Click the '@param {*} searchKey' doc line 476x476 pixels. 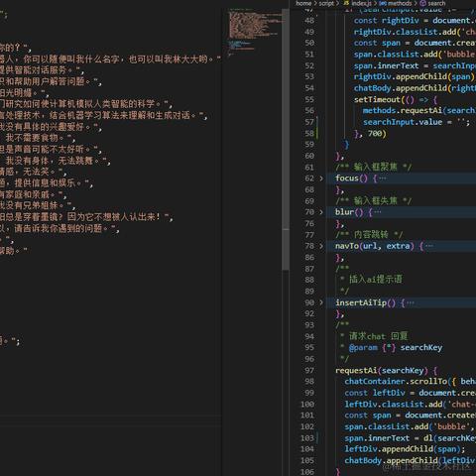pyautogui.click(x=396, y=348)
